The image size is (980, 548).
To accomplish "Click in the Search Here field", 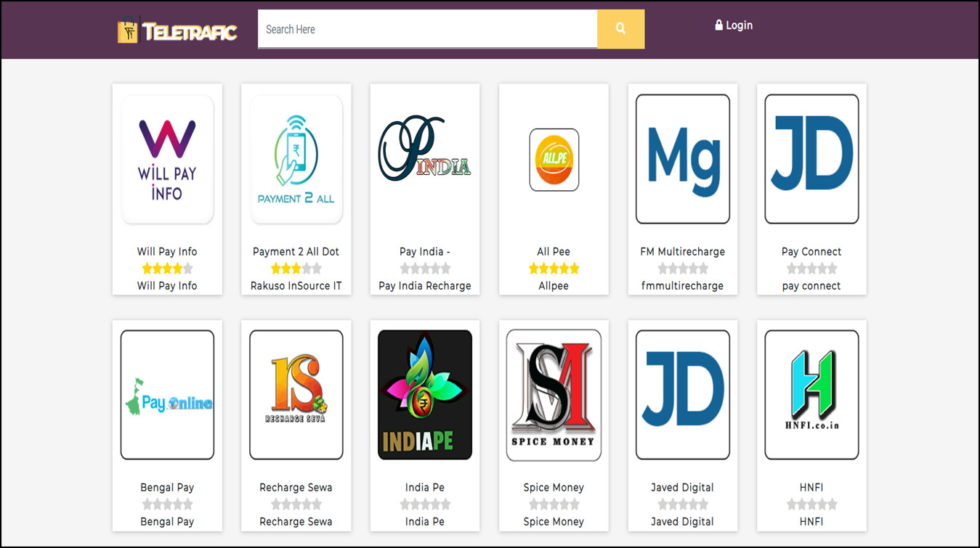I will click(x=427, y=29).
